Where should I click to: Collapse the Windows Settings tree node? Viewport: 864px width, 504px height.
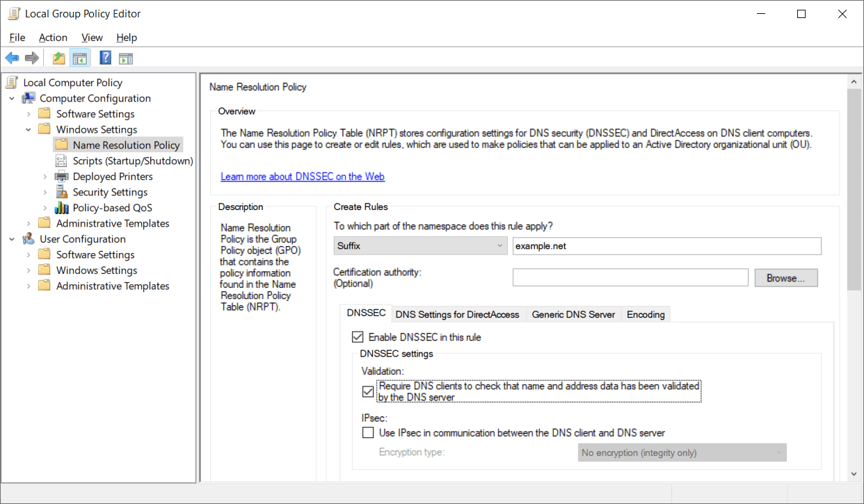(28, 129)
